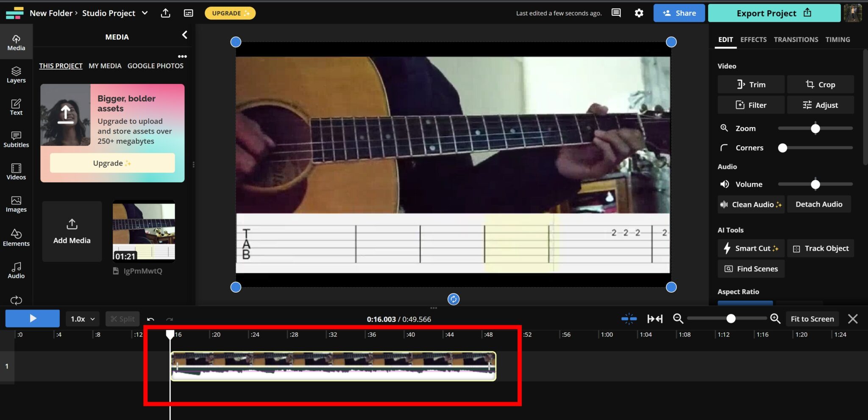Enable Track Object
Image resolution: width=868 pixels, height=420 pixels.
tap(820, 248)
